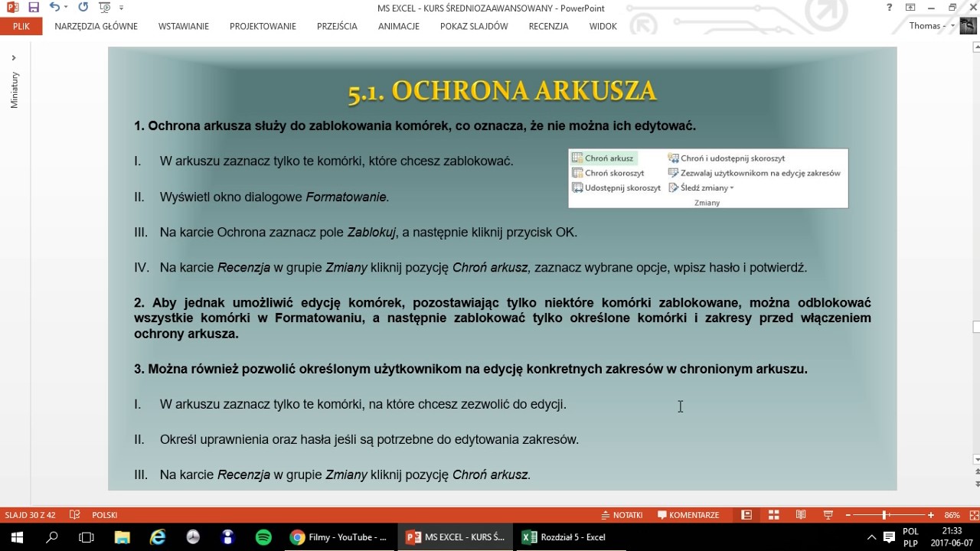Start Slide Show from status bar icon

coord(828,515)
